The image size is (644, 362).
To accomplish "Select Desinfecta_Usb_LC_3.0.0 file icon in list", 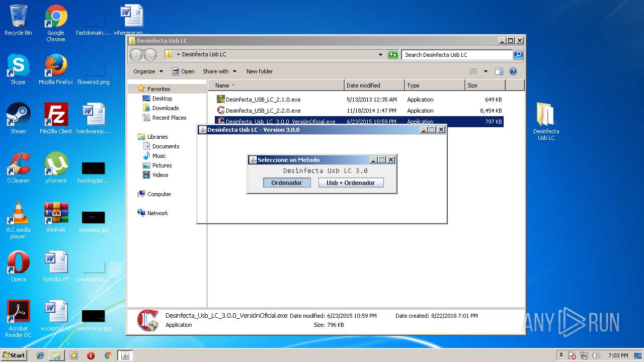I will click(x=220, y=121).
